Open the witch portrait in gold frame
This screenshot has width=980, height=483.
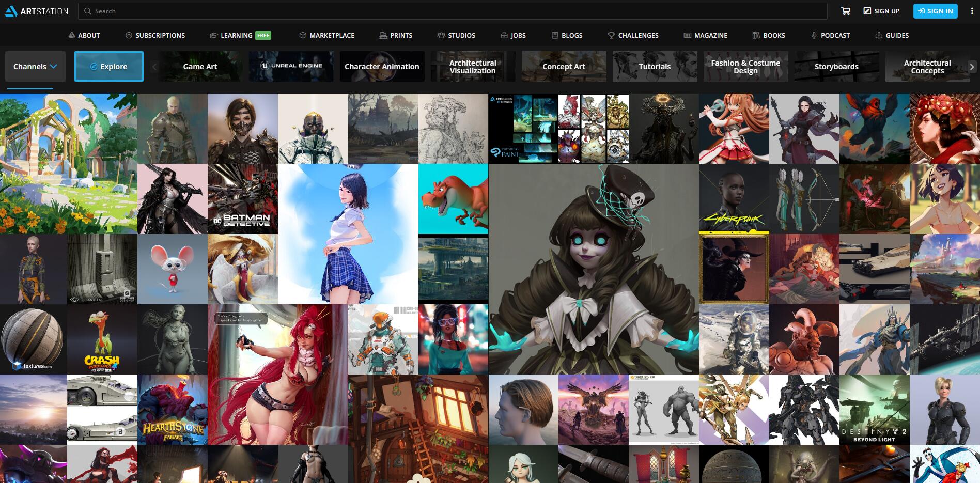(734, 269)
